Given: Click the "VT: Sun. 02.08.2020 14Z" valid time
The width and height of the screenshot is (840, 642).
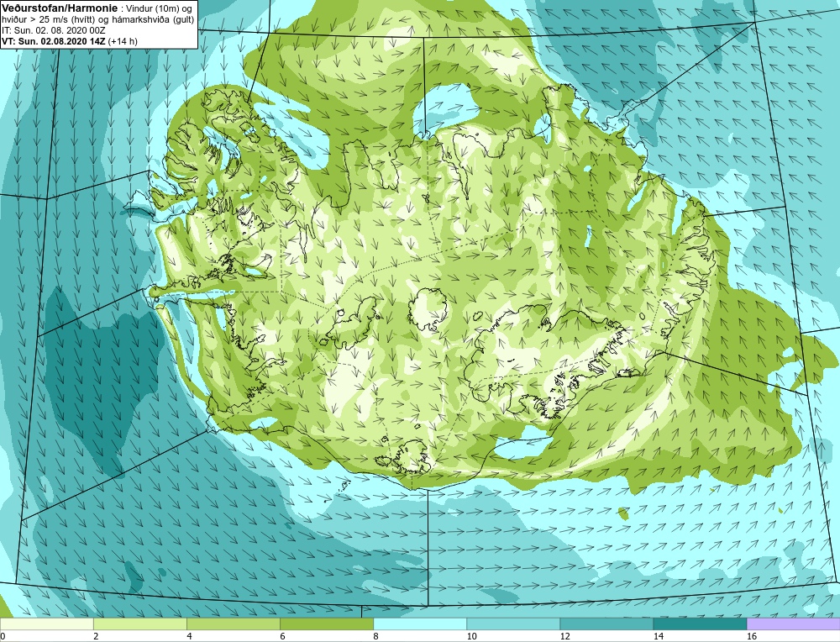Looking at the screenshot, I should coord(54,41).
